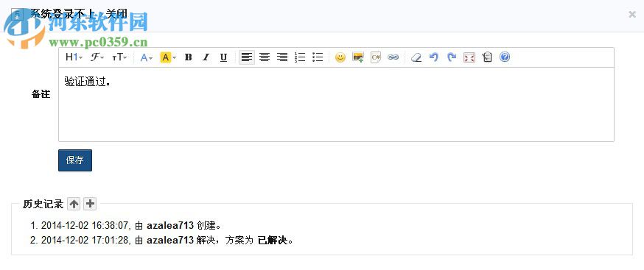Clear formatting with the eraser icon

416,57
